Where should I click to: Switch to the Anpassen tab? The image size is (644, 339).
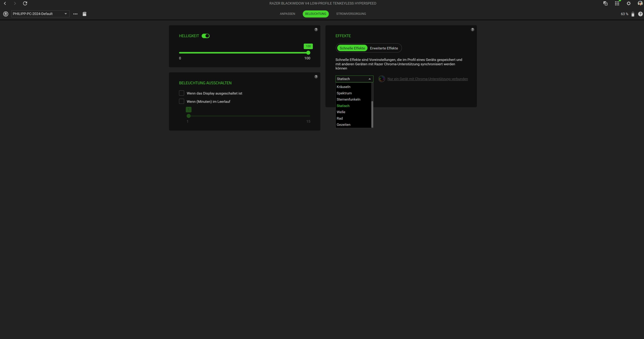click(x=287, y=14)
